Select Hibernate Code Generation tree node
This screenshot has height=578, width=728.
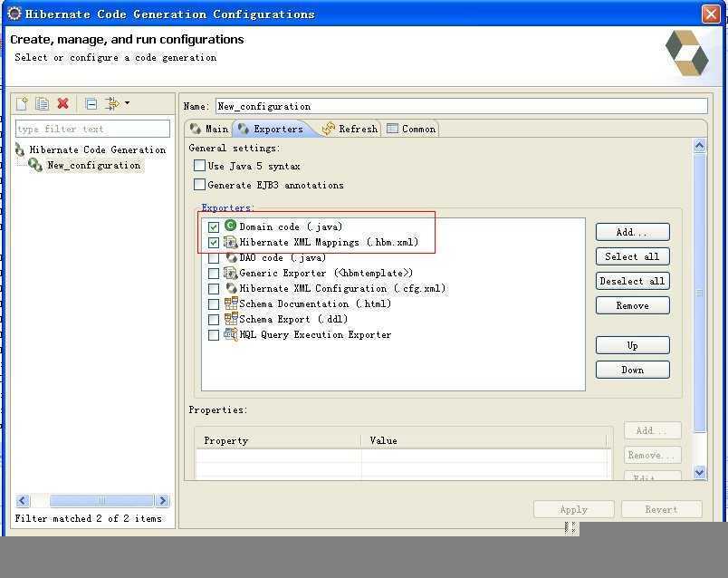(x=98, y=149)
